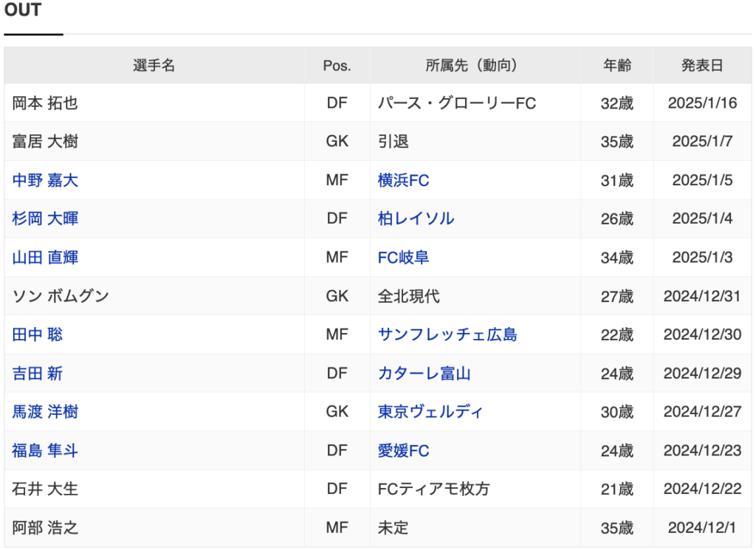Click the destination 全北現代
Viewport: 756px width, 550px height.
pyautogui.click(x=409, y=296)
